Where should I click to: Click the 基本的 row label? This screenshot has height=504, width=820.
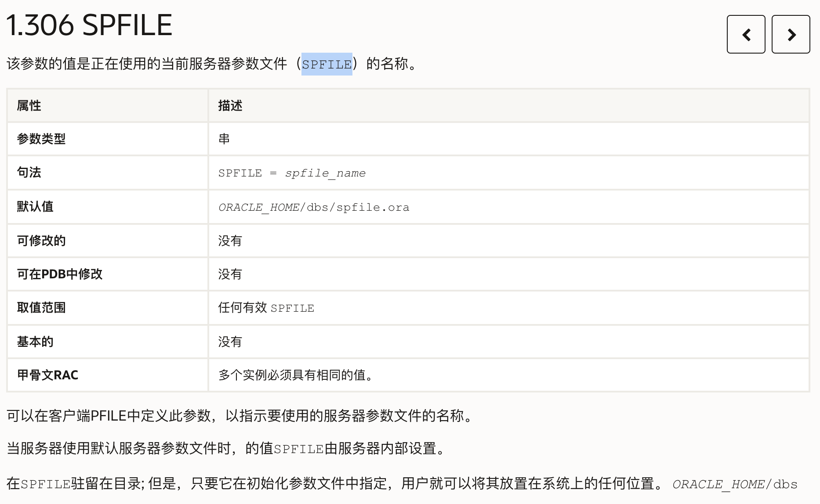(35, 342)
